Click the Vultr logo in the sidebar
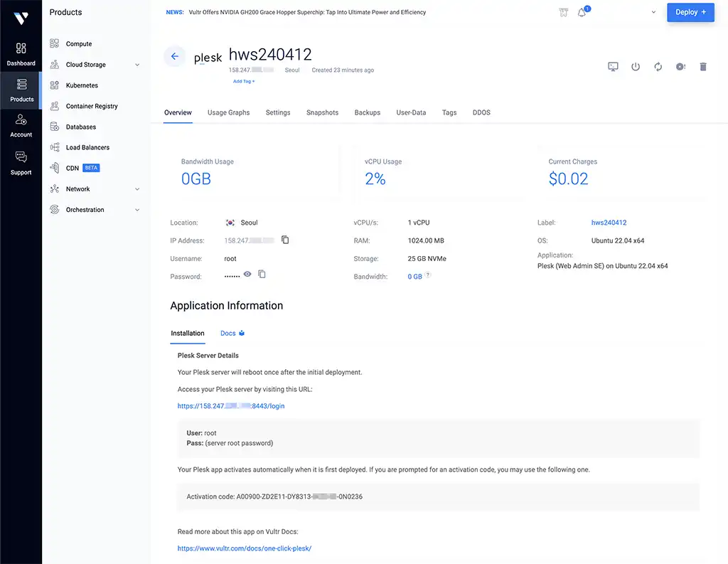The image size is (728, 564). click(x=21, y=18)
